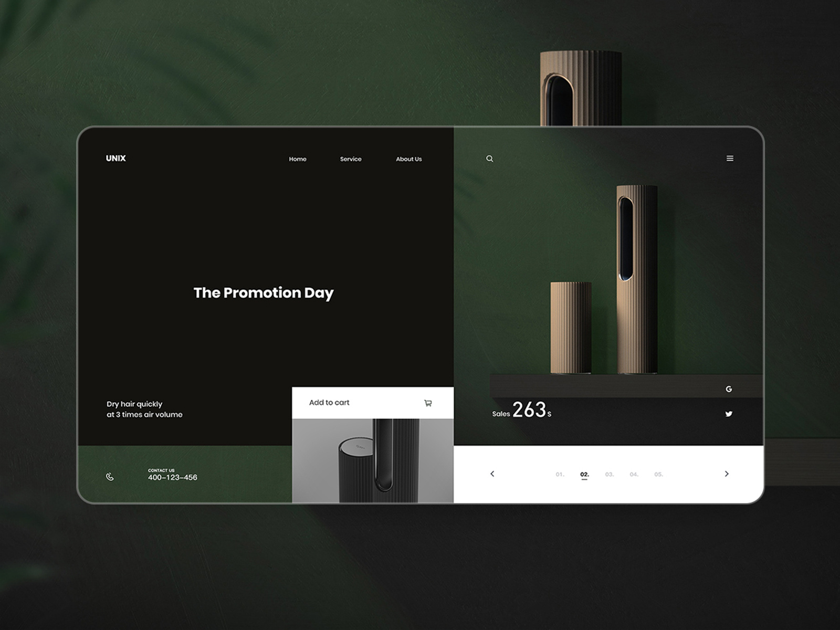Open the Service menu item

click(351, 159)
